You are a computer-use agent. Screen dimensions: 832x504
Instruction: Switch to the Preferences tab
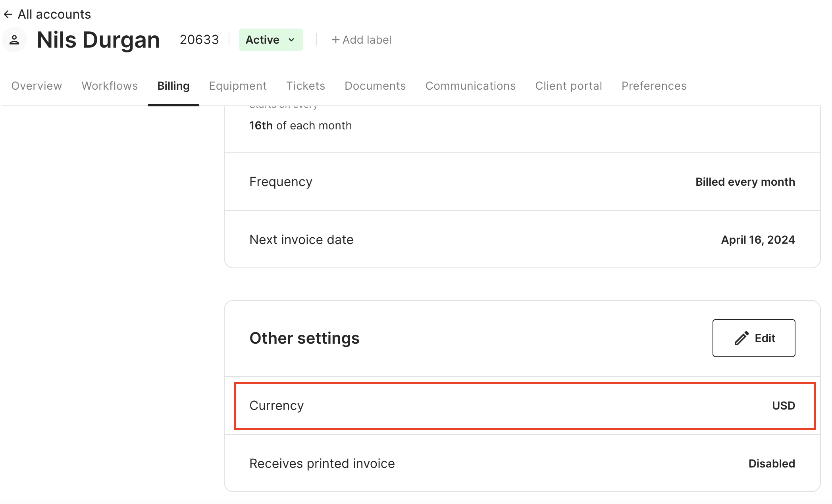coord(654,86)
